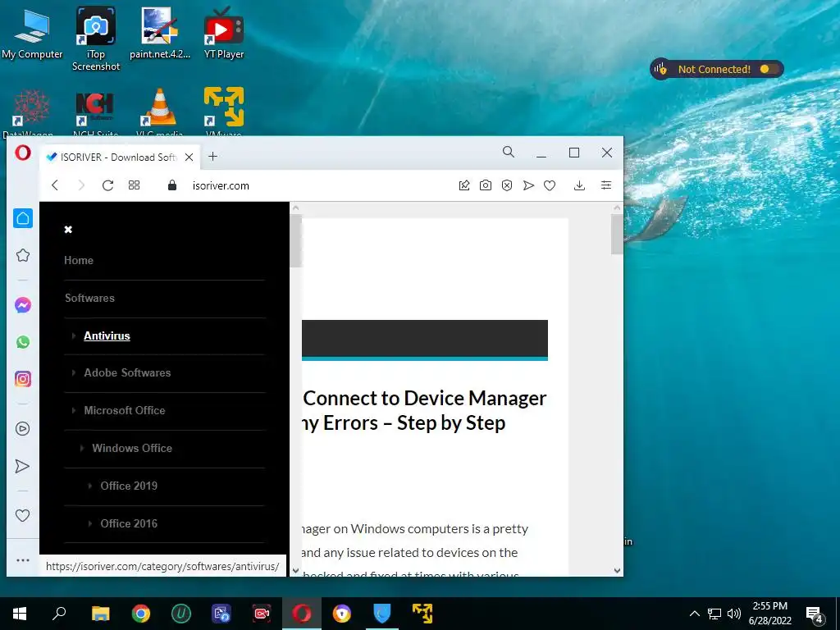Open the downloads icon
840x630 pixels.
(579, 185)
